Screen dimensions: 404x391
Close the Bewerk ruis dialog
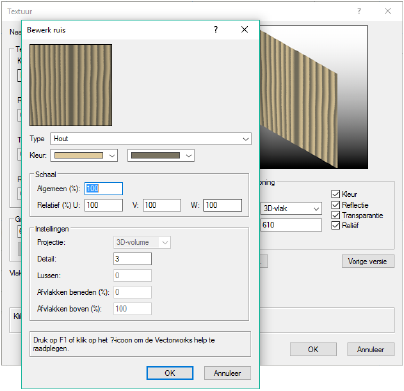(x=244, y=30)
